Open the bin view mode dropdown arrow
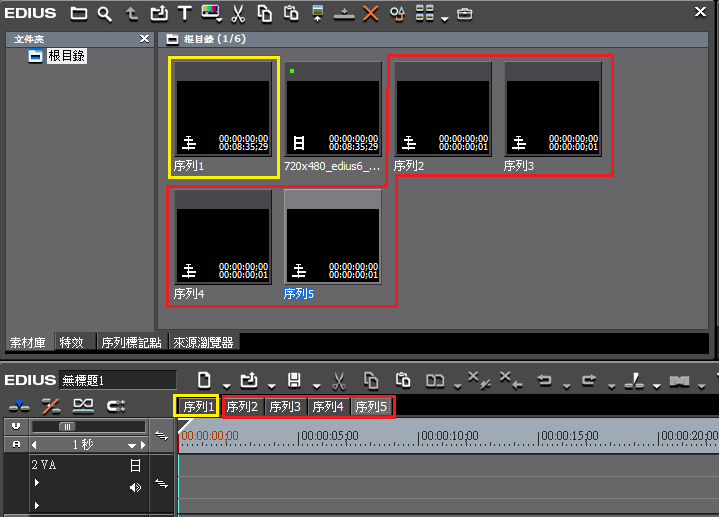 click(x=443, y=16)
